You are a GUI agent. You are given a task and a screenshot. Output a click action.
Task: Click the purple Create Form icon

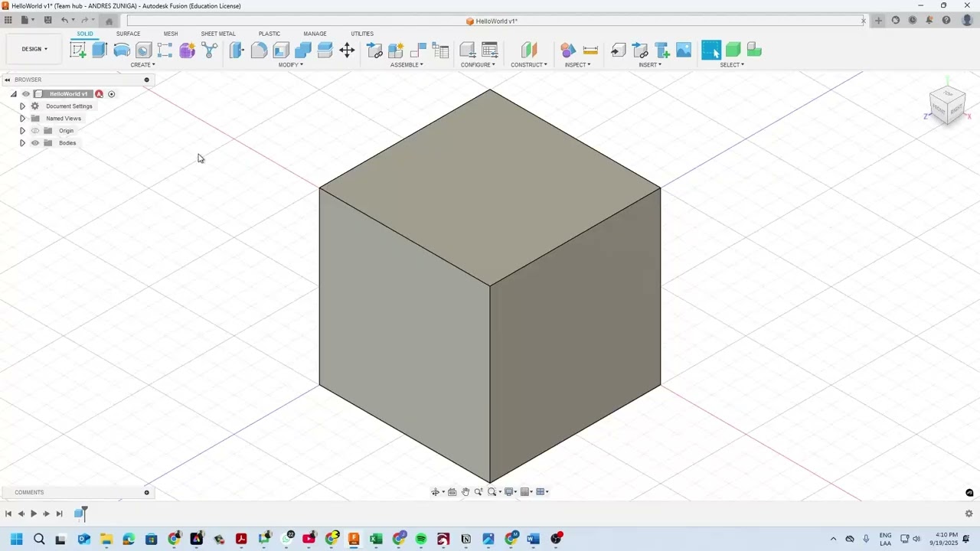(187, 51)
